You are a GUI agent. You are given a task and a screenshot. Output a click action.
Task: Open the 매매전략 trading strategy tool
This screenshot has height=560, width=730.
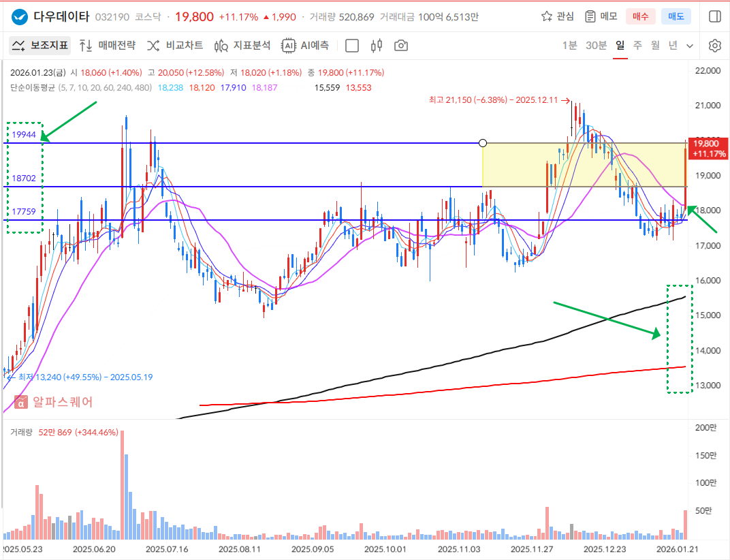[x=108, y=46]
